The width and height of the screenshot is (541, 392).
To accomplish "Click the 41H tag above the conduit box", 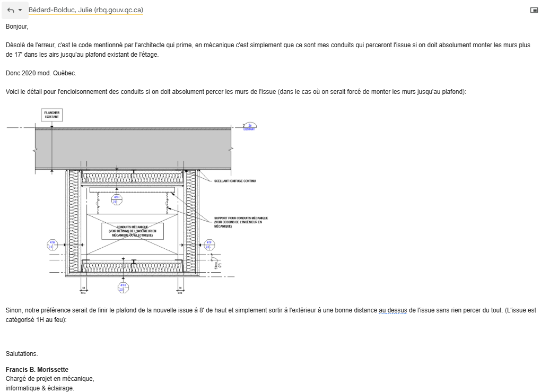I will click(116, 199).
